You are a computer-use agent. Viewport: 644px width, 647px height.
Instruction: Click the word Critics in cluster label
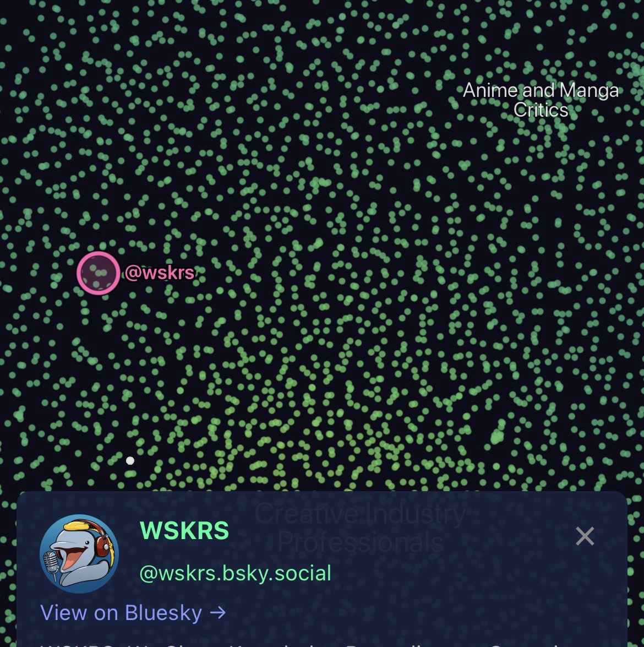pos(541,110)
